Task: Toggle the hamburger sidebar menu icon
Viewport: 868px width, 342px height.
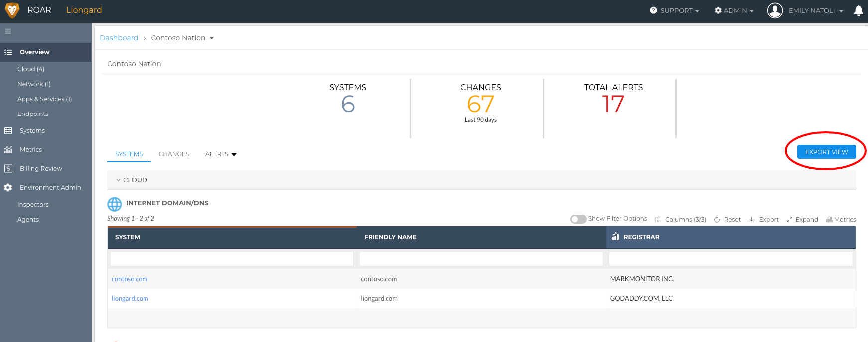Action: coord(8,31)
